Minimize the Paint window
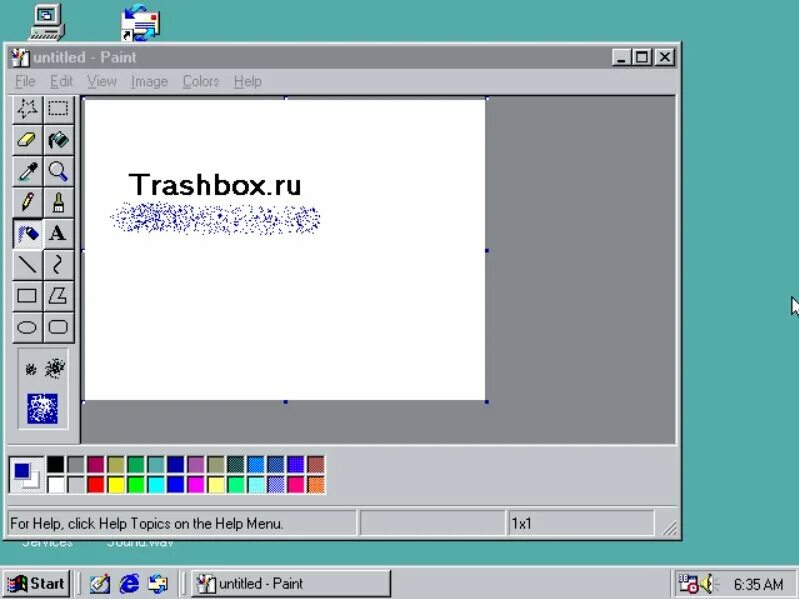The height and width of the screenshot is (599, 799). point(621,57)
